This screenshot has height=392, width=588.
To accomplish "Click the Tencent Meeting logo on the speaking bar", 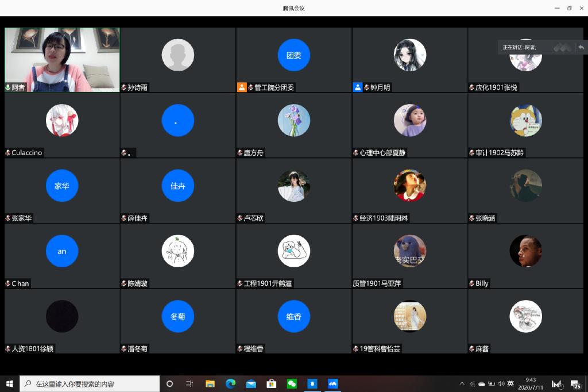I will click(562, 47).
